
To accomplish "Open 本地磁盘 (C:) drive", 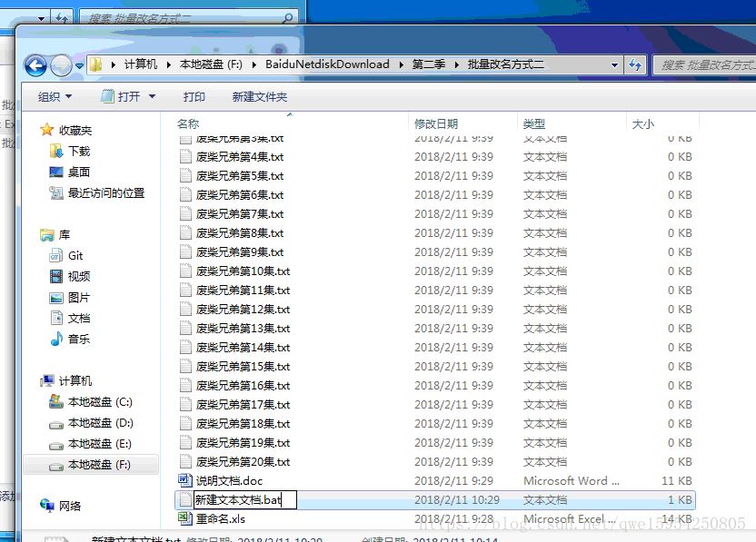I will (100, 402).
